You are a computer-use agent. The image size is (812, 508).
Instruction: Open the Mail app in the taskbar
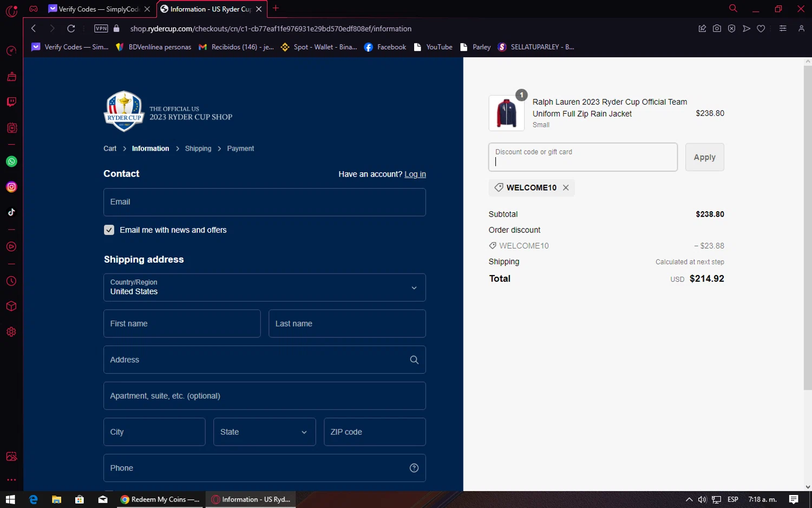(x=103, y=499)
